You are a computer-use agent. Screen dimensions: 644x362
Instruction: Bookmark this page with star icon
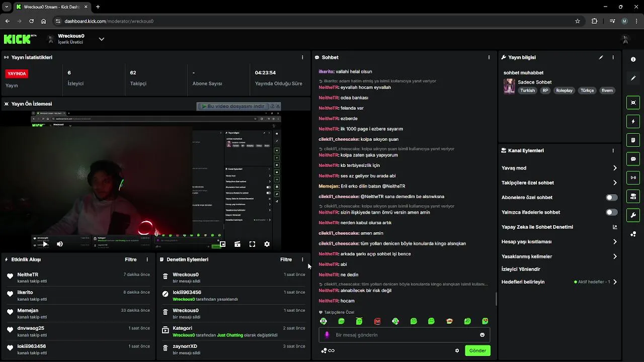pyautogui.click(x=578, y=21)
